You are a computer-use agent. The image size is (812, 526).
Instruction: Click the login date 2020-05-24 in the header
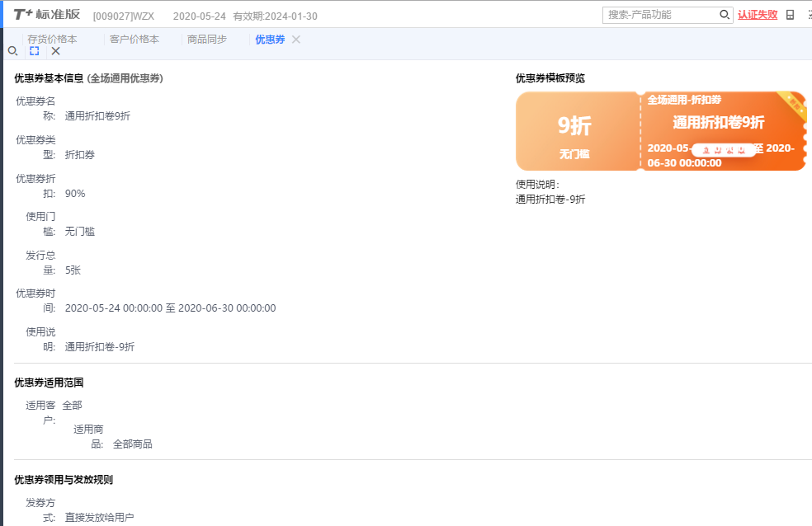pos(199,16)
